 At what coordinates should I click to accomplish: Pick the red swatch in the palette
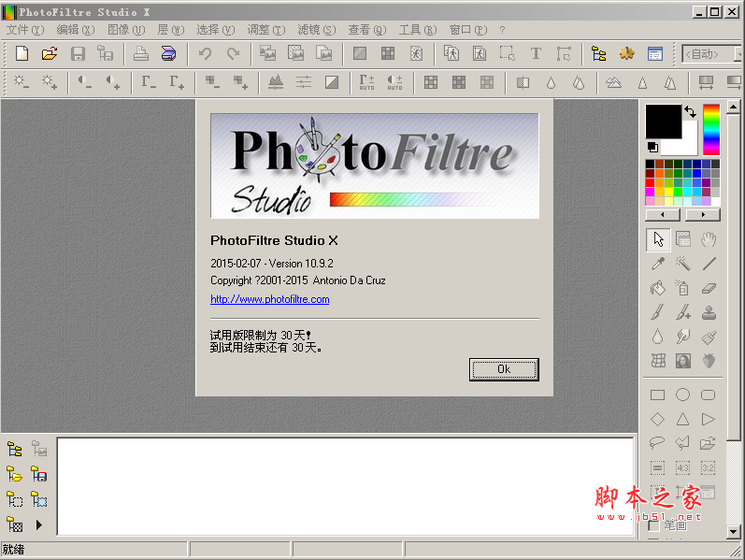click(x=650, y=182)
